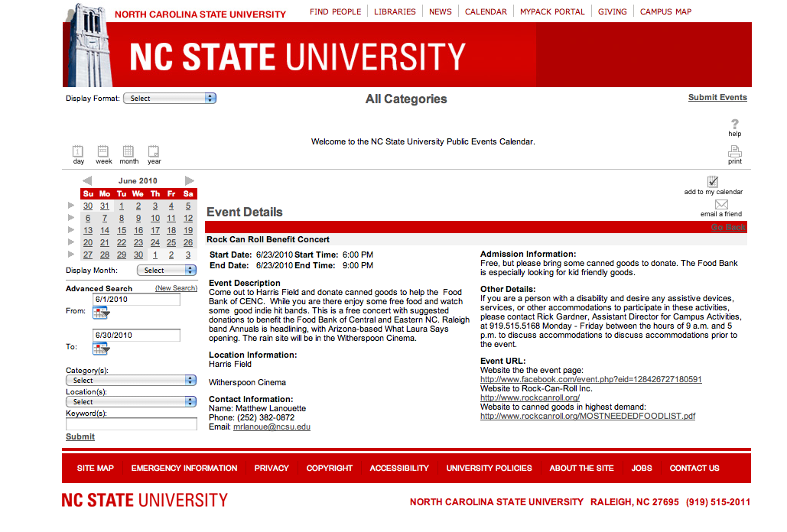This screenshot has height=532, width=787.
Task: Click the NC State bell tower logo
Action: (x=89, y=45)
